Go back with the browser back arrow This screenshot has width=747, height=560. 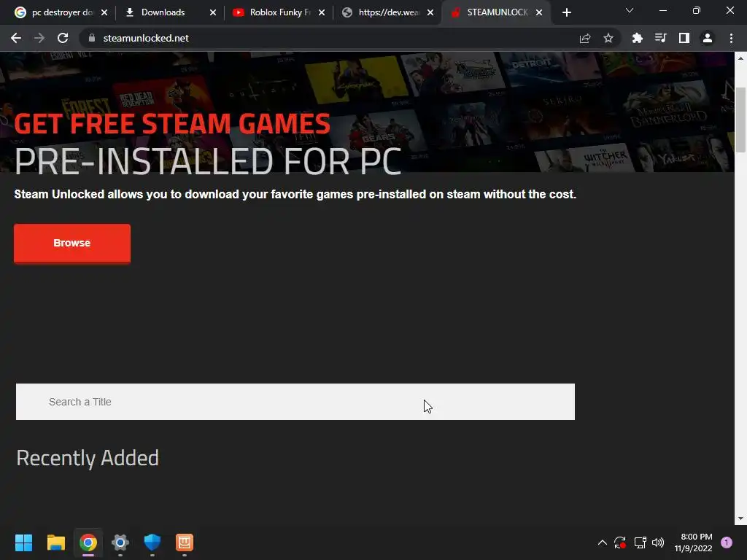pos(16,38)
